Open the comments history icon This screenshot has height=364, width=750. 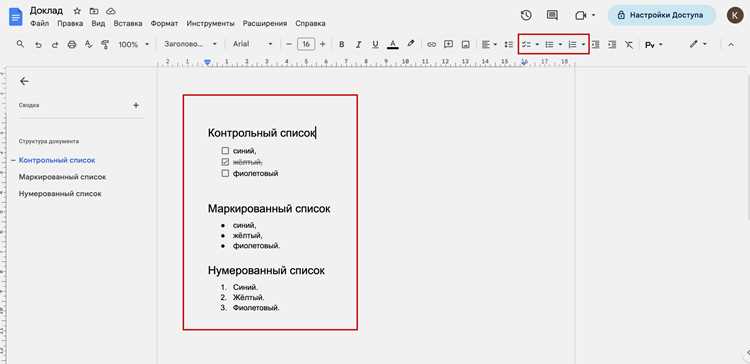tap(552, 15)
